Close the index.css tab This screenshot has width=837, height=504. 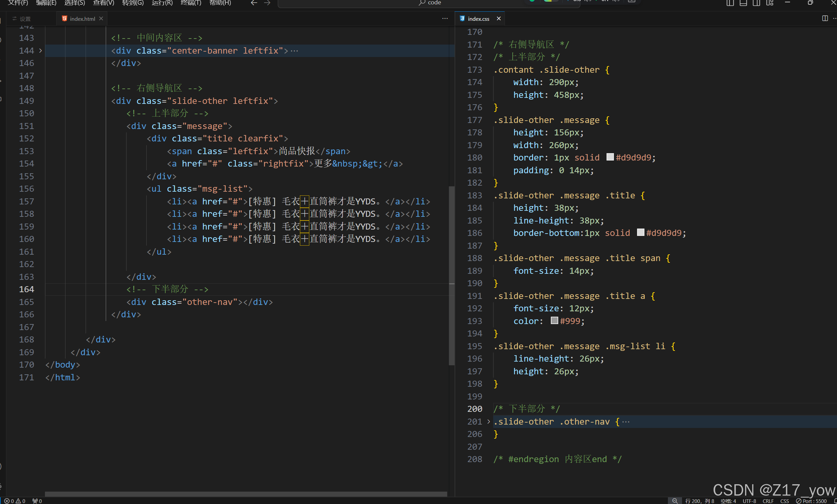[499, 19]
